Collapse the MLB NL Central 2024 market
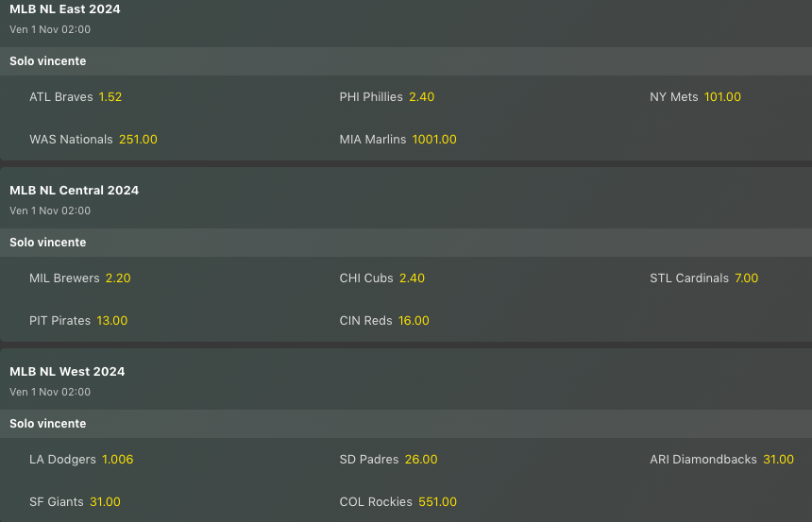This screenshot has height=522, width=812. click(x=74, y=190)
